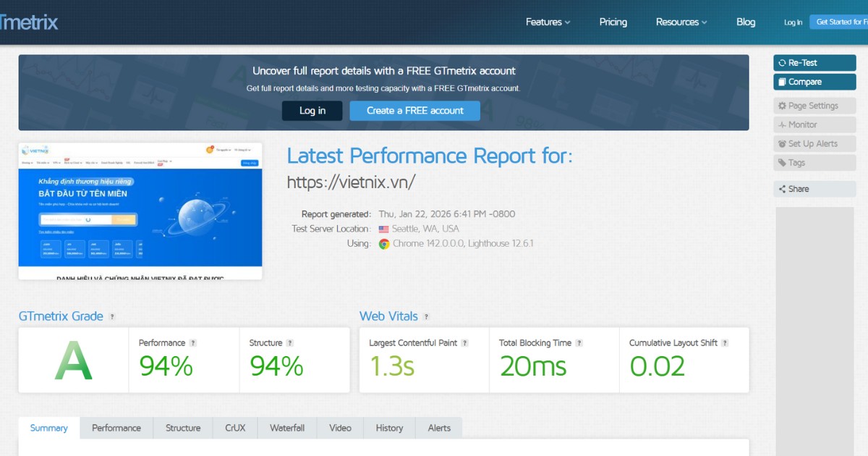The image size is (868, 456).
Task: Click help icon for Total Blocking Time
Action: tap(579, 343)
